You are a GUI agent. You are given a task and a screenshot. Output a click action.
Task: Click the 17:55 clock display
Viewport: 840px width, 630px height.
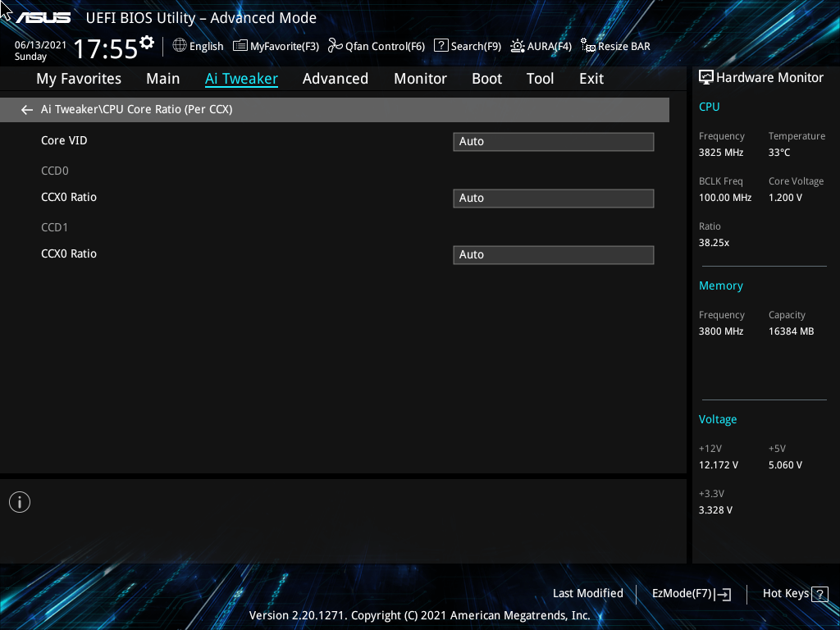click(x=106, y=48)
